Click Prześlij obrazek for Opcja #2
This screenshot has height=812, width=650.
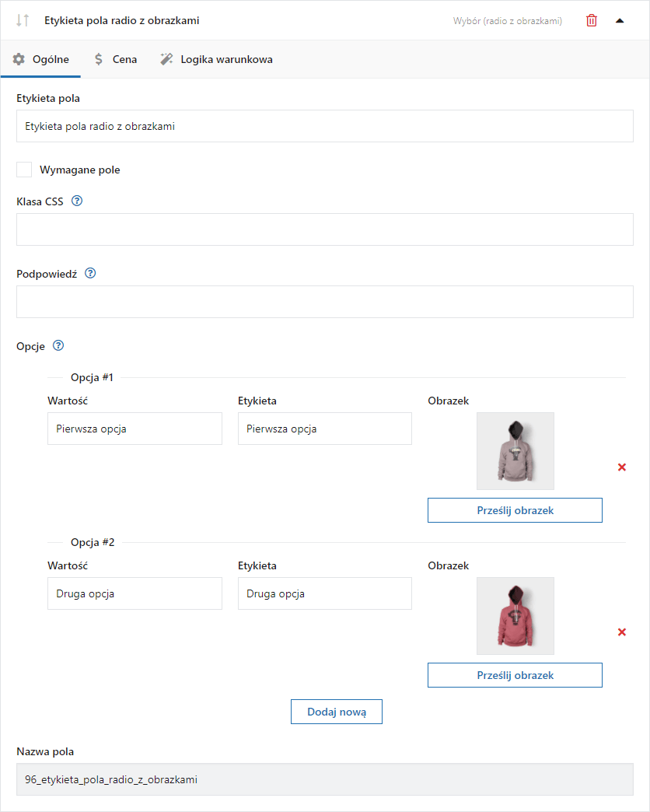[x=515, y=675]
